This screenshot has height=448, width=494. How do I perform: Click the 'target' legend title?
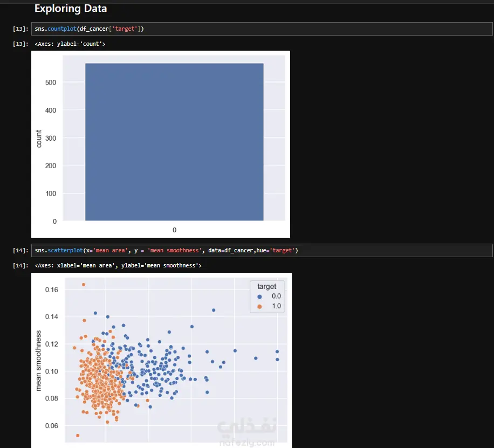pos(266,286)
